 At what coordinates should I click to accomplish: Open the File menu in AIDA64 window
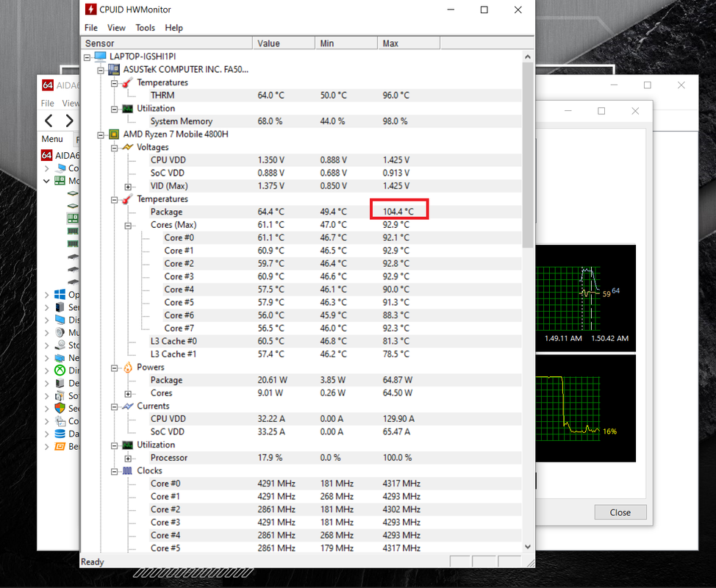click(48, 103)
